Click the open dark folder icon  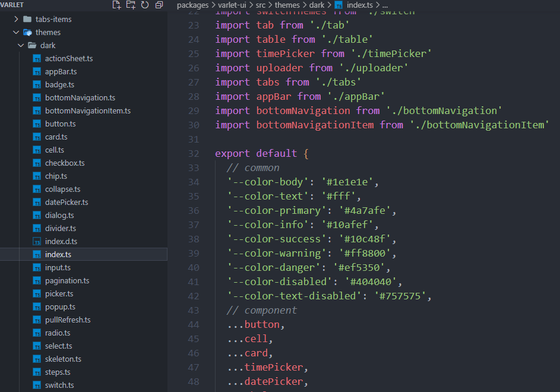(32, 45)
